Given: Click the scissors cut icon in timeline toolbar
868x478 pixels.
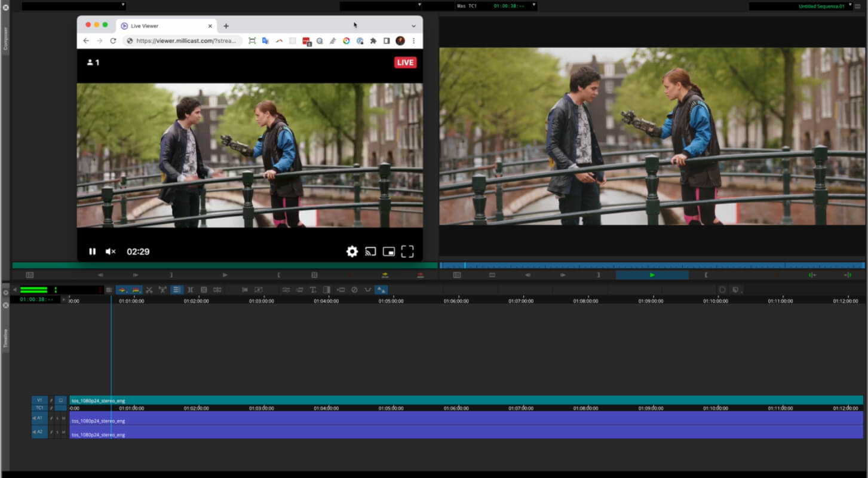Looking at the screenshot, I should coord(149,290).
